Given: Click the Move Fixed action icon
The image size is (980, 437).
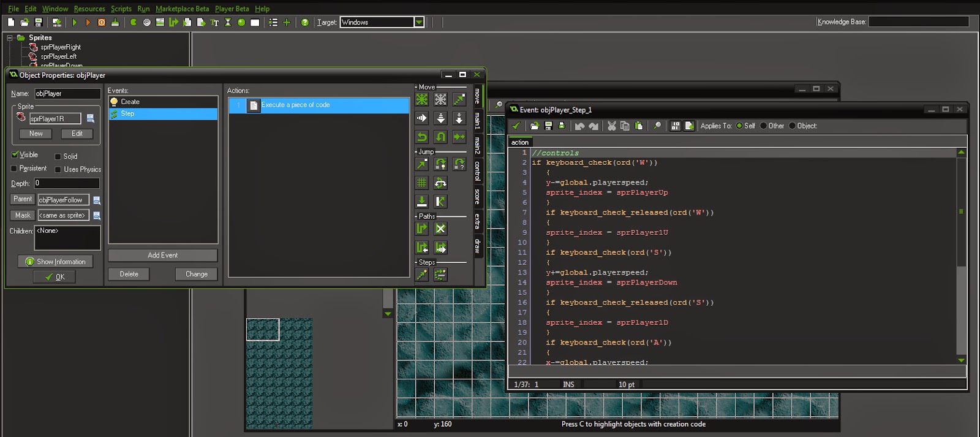Looking at the screenshot, I should 422,99.
